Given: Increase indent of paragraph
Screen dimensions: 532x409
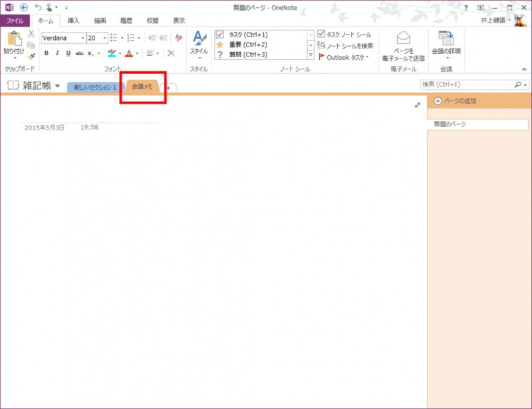Looking at the screenshot, I should (164, 38).
